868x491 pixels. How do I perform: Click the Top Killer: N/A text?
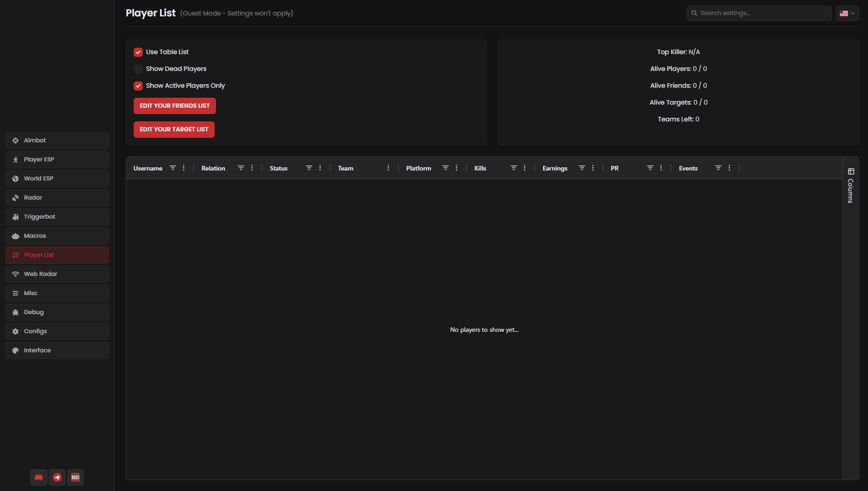pos(678,52)
